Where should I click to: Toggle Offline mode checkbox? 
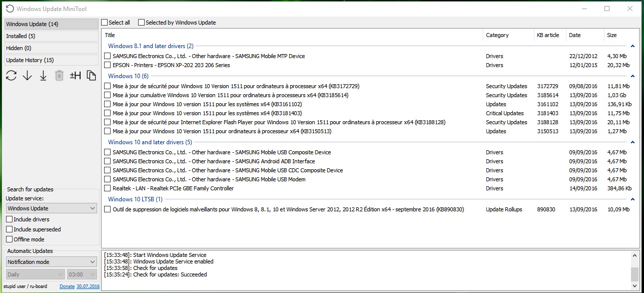pyautogui.click(x=9, y=239)
